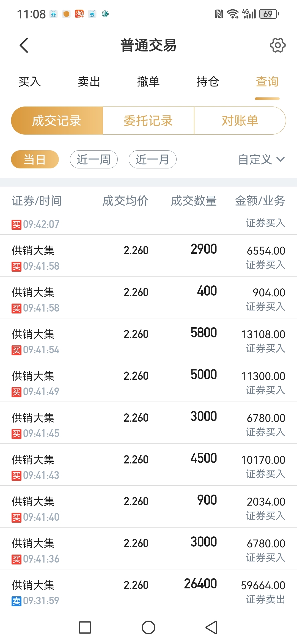The width and height of the screenshot is (297, 644).
Task: Switch to the 持仓 tab
Action: [208, 82]
